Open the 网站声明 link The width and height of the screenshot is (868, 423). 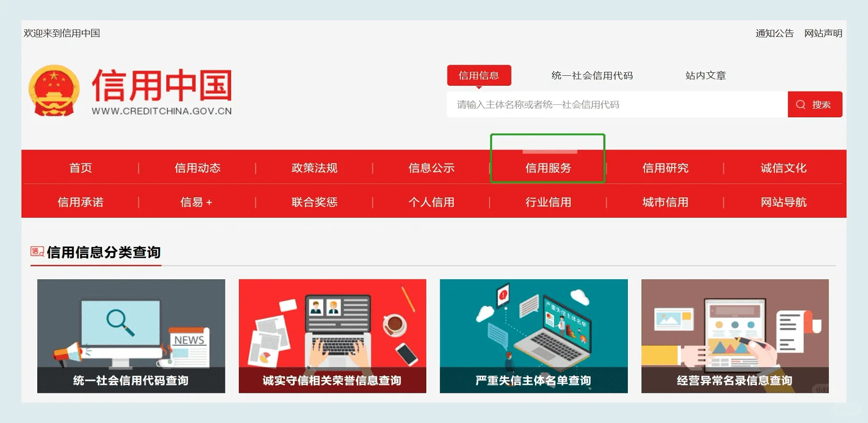[823, 33]
